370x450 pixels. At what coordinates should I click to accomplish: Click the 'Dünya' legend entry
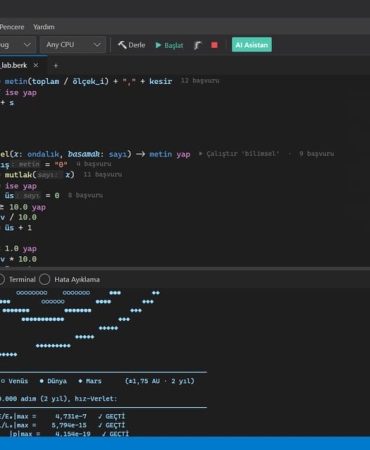tap(53, 381)
